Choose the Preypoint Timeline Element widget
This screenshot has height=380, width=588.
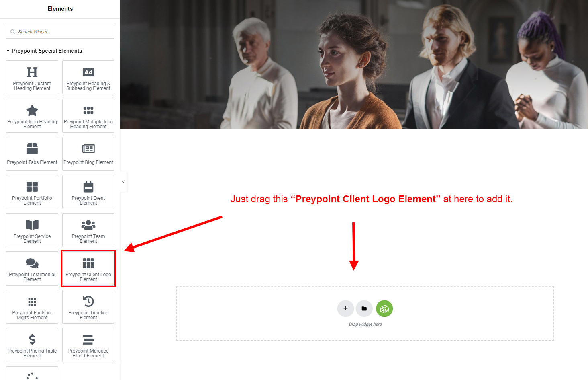[x=88, y=306]
